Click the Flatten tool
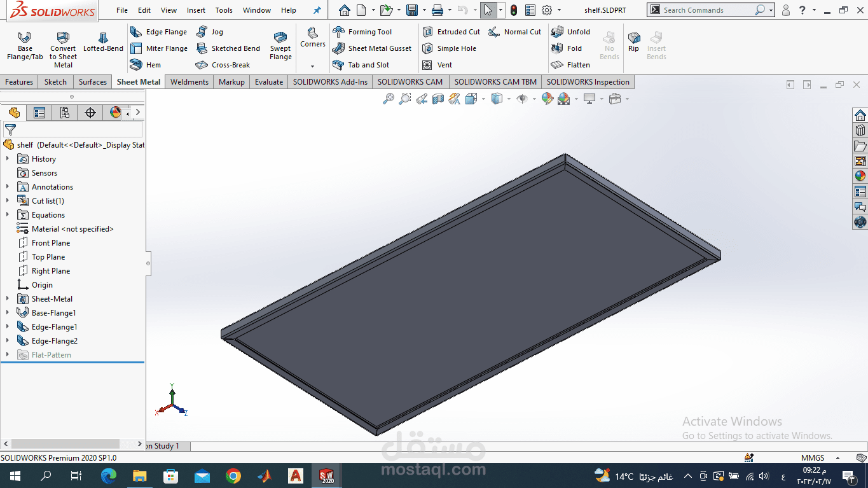 [x=571, y=65]
